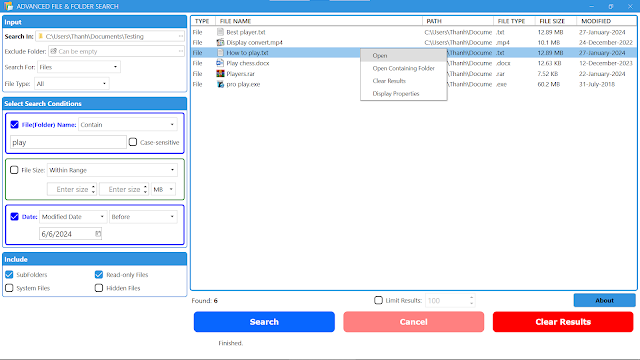Image resolution: width=640 pixels, height=360 pixels.
Task: Disable the Date condition checkbox
Action: pos(14,217)
